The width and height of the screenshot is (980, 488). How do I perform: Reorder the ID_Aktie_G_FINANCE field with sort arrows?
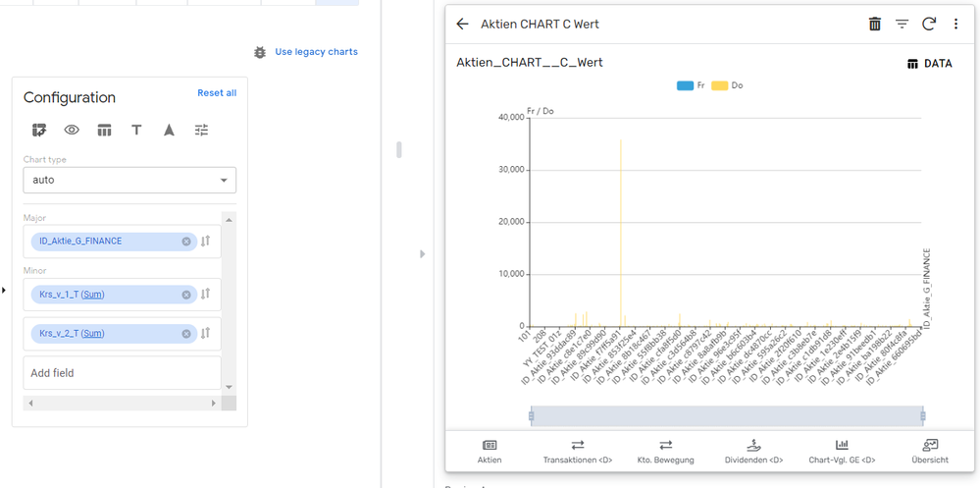(x=206, y=241)
